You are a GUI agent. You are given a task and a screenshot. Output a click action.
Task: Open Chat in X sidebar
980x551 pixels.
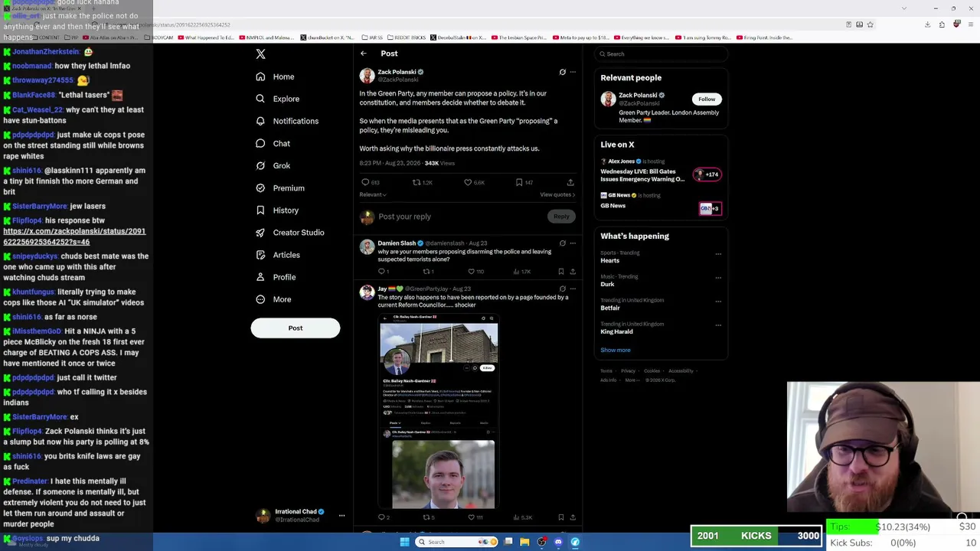[273, 143]
